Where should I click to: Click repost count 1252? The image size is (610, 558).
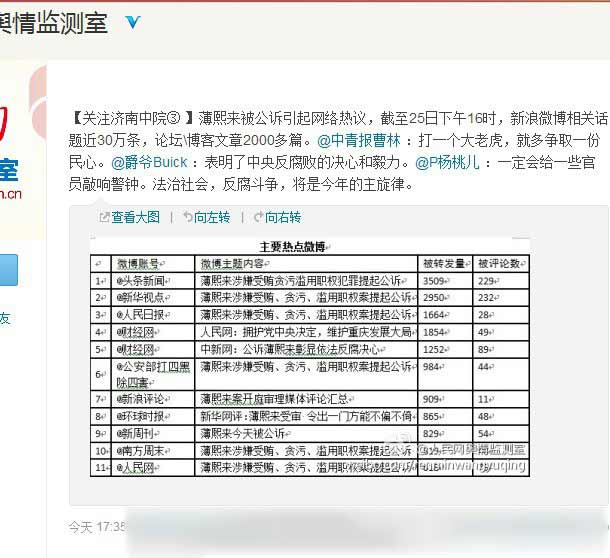(434, 349)
